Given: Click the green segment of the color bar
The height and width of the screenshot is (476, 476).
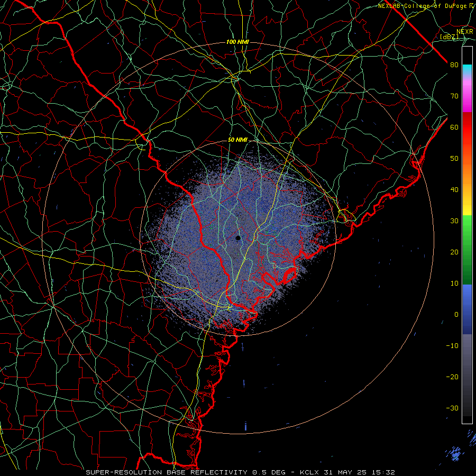Looking at the screenshot, I should pyautogui.click(x=467, y=250).
